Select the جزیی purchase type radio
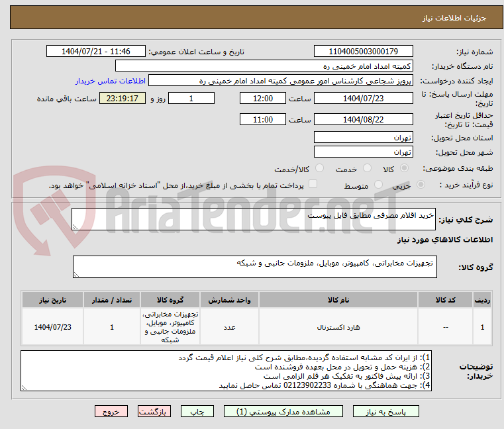This screenshot has width=504, height=429. (421, 185)
